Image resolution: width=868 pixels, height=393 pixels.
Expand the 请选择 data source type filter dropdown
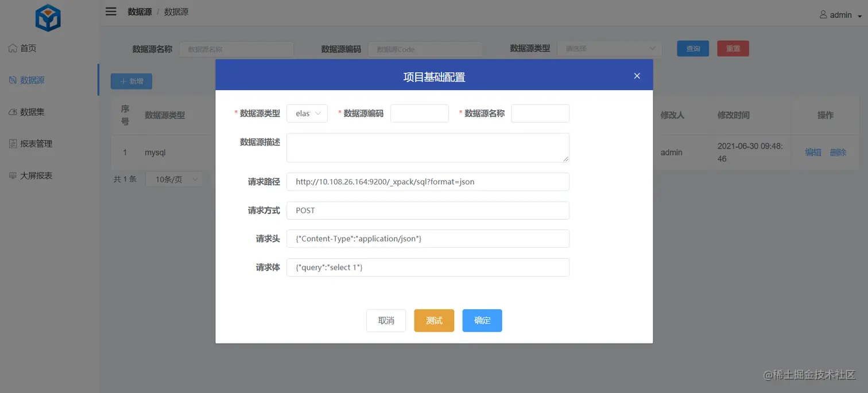609,48
